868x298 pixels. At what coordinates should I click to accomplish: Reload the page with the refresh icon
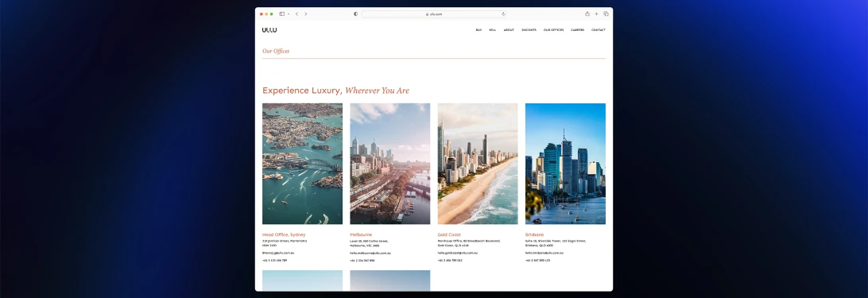click(503, 14)
